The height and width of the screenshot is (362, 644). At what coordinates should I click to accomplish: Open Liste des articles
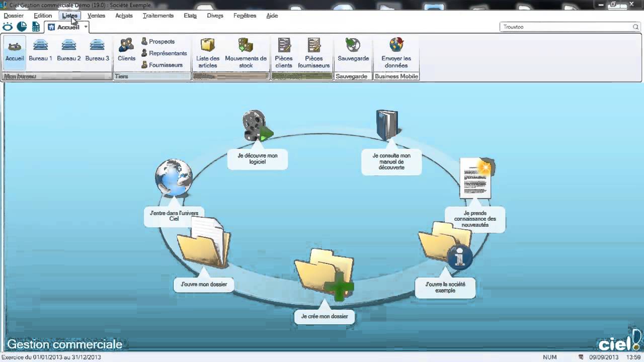[x=208, y=53]
